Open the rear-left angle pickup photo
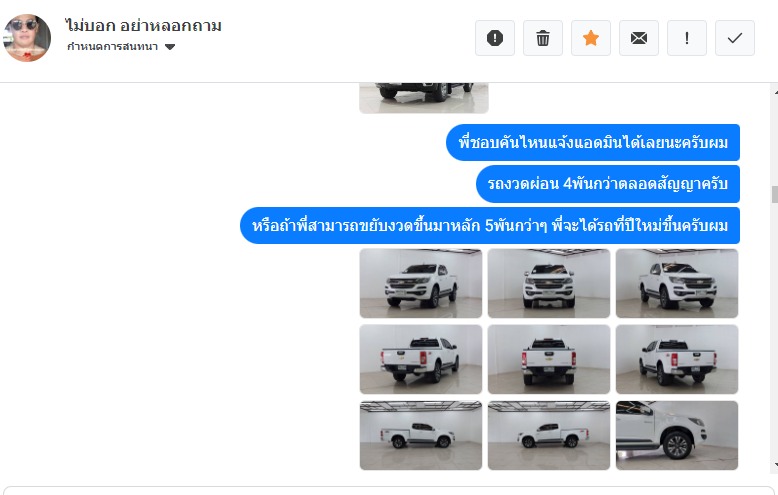Screen dimensions: 778x495 (677, 359)
